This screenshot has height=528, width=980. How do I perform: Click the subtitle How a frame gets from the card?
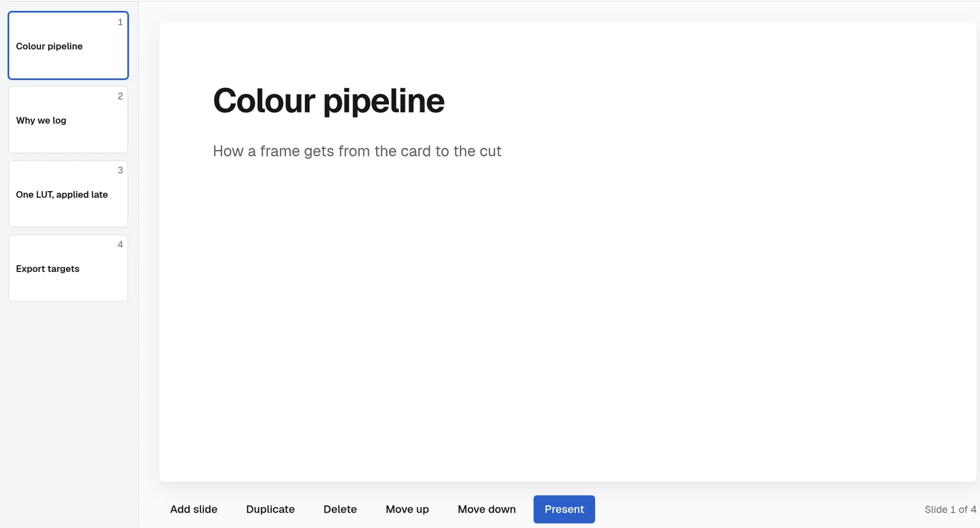(357, 151)
